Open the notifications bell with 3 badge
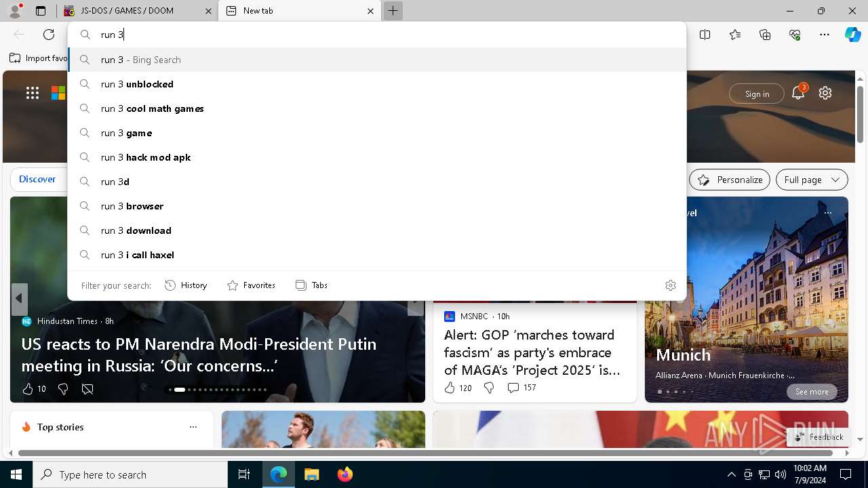868x488 pixels. tap(798, 93)
